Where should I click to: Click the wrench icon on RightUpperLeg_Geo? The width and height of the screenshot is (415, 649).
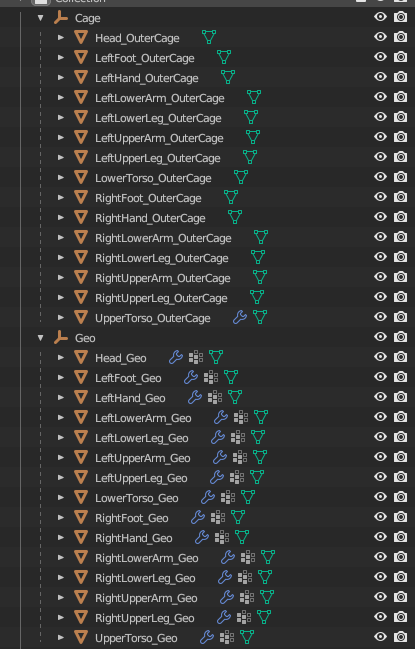(x=224, y=617)
